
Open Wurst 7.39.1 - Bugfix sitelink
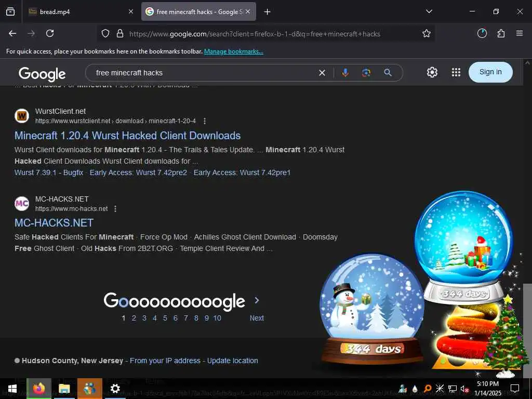click(x=49, y=172)
